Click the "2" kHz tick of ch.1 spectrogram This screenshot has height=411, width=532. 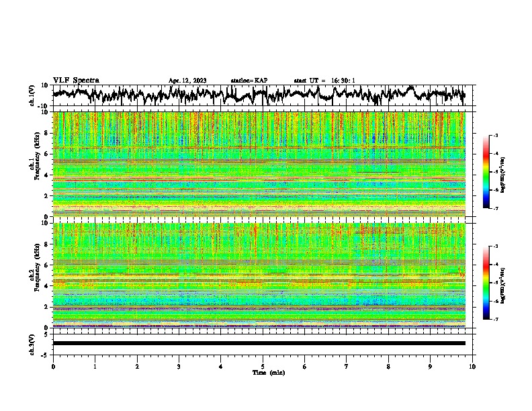tap(46, 196)
